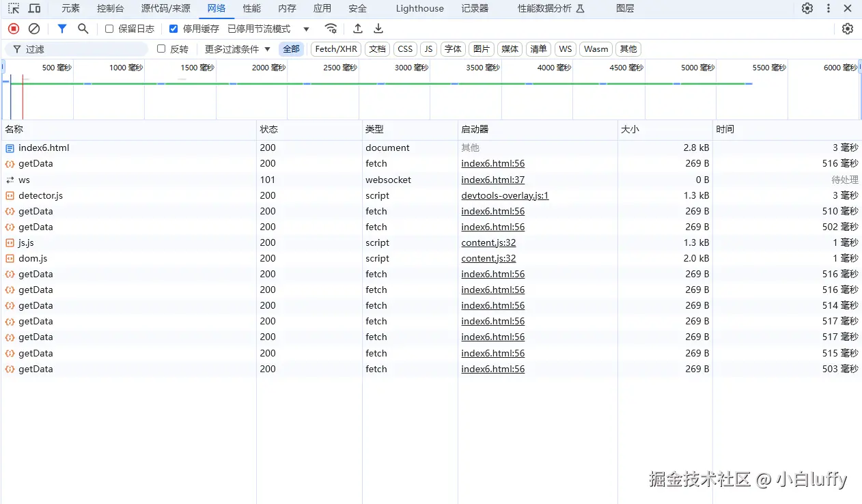The image size is (862, 504).
Task: Uncheck the 停用缓存 checkbox
Action: point(173,29)
